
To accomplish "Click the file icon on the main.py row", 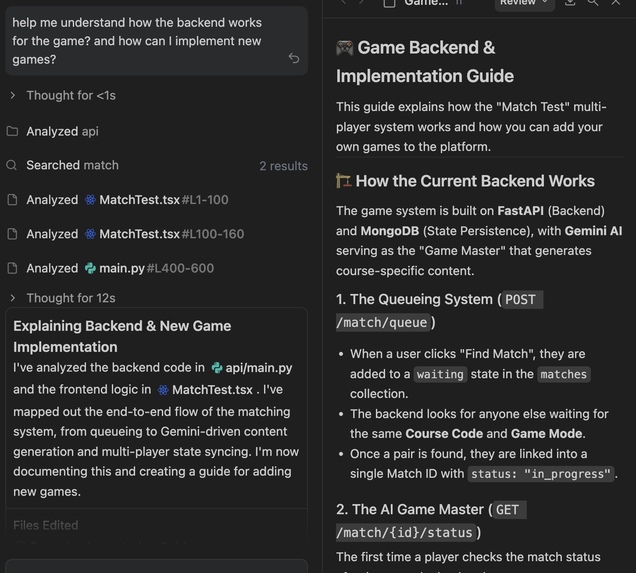I will [13, 268].
